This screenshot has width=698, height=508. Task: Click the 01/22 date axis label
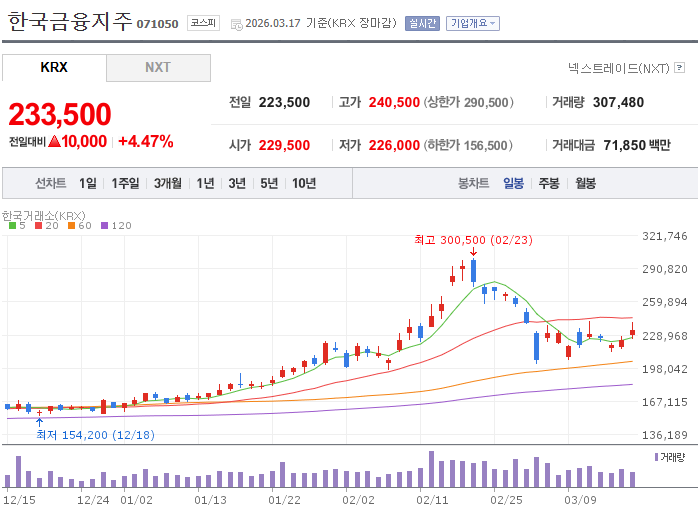pyautogui.click(x=284, y=500)
